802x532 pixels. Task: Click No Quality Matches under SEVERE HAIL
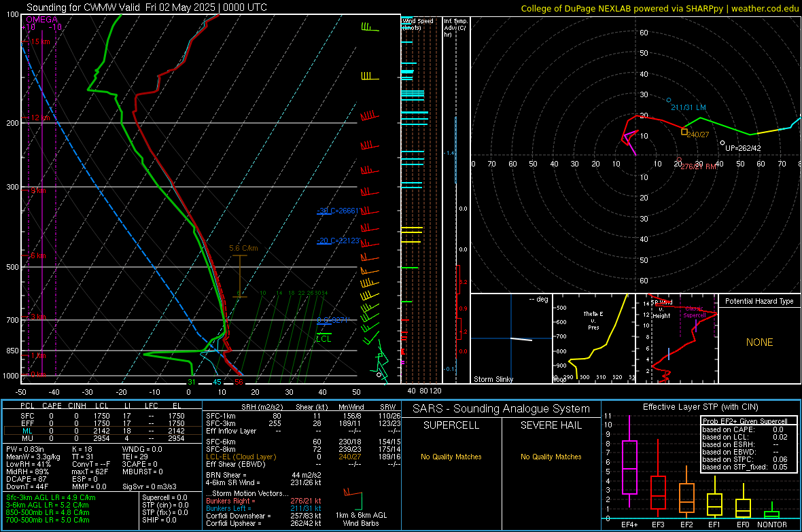tap(551, 457)
